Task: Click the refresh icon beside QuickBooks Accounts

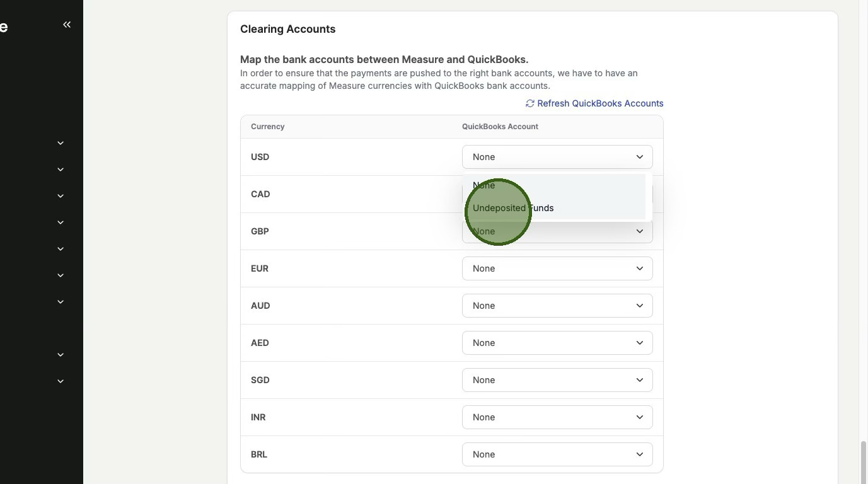Action: click(x=530, y=103)
